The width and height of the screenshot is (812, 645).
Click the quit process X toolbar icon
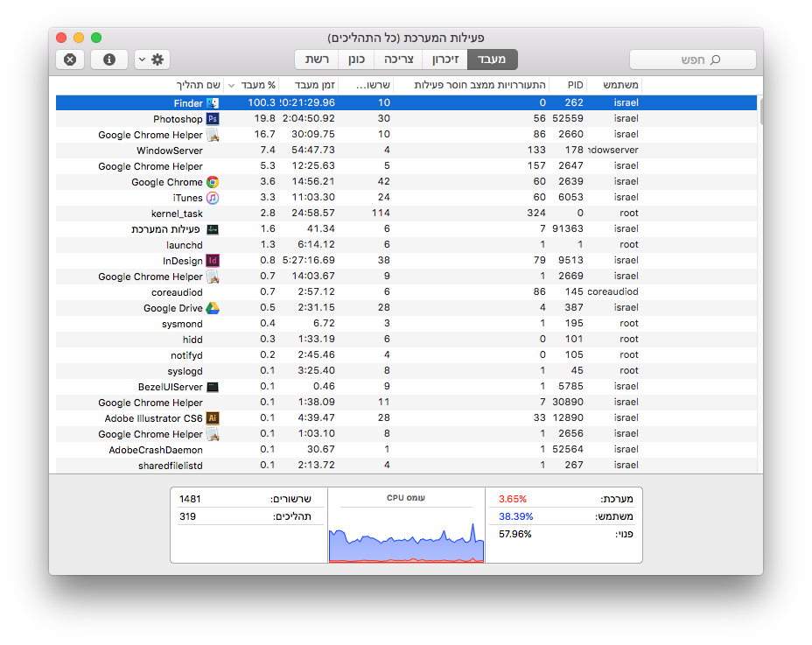(x=70, y=60)
